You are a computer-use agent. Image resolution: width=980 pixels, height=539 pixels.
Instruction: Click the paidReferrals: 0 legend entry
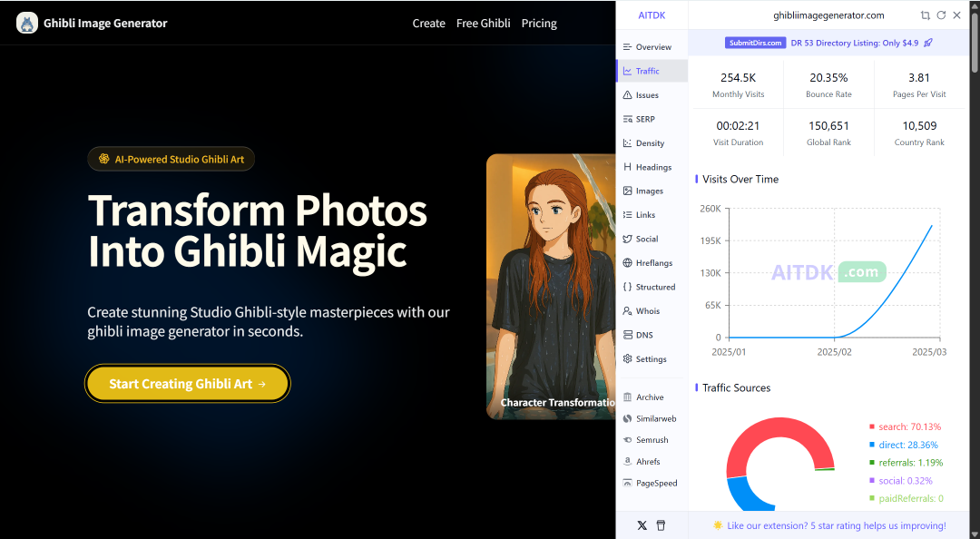906,498
